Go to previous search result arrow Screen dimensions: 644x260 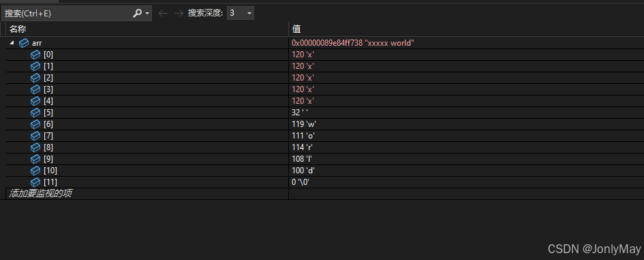point(163,13)
